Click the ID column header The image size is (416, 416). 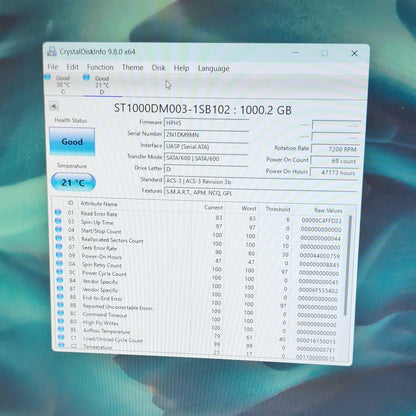[x=70, y=203]
